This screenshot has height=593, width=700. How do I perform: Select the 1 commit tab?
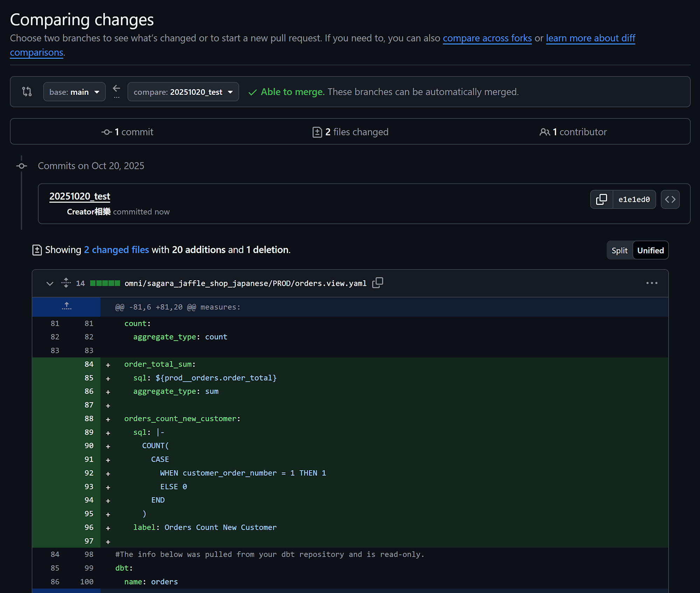click(x=127, y=132)
